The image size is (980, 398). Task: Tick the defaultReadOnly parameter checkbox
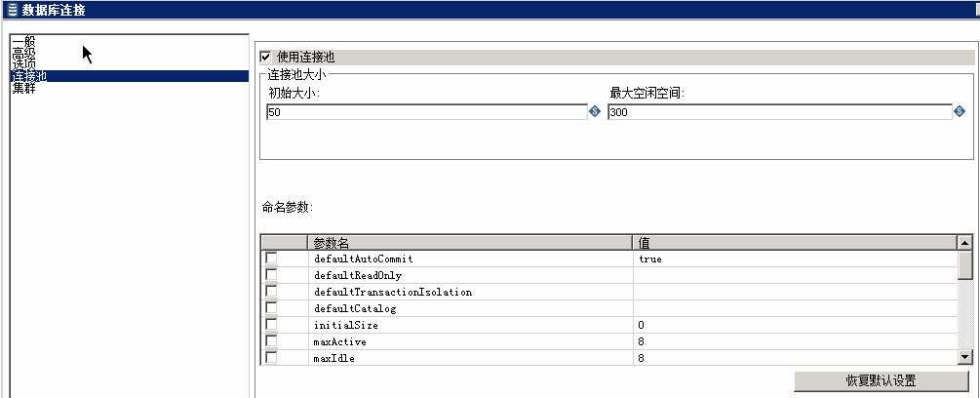(271, 274)
